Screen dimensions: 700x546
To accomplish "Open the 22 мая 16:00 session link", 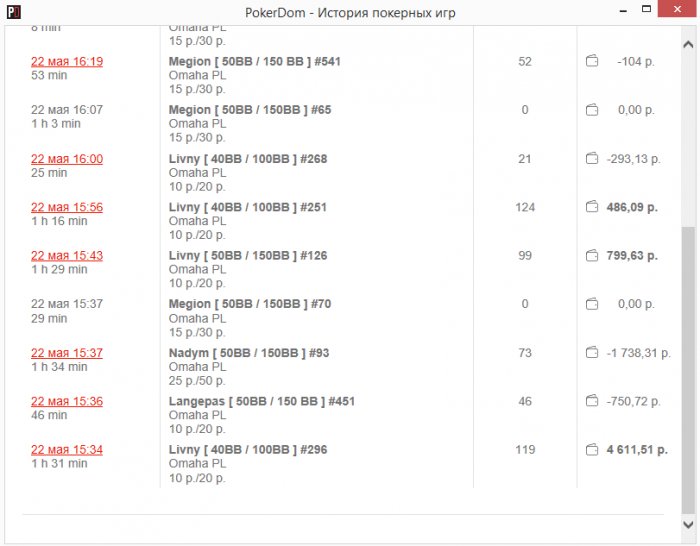I will coord(67,159).
